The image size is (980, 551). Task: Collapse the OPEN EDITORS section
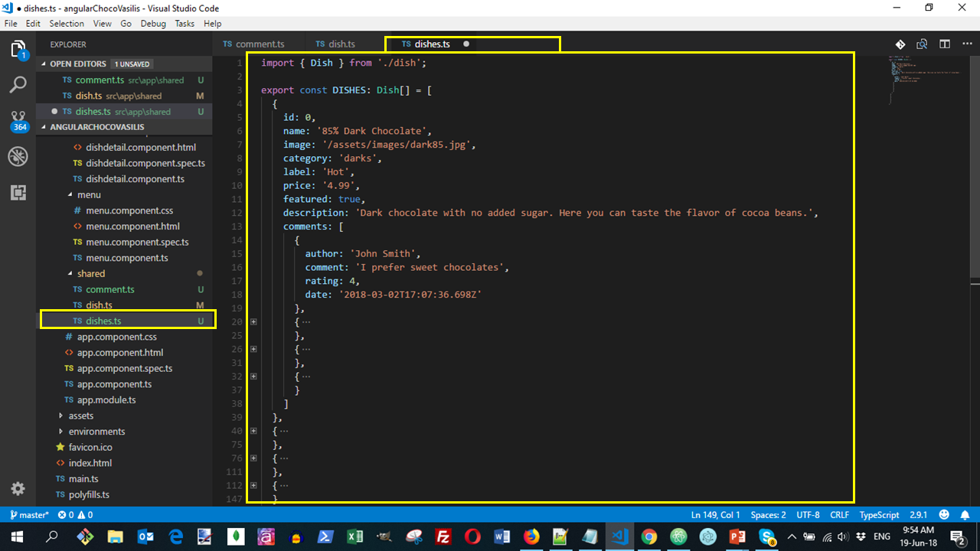coord(77,64)
